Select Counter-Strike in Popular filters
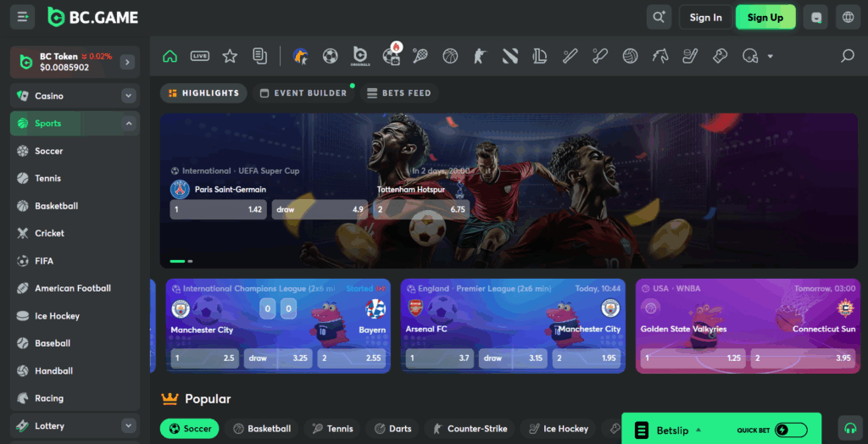Viewport: 868px width, 444px height. [x=470, y=429]
